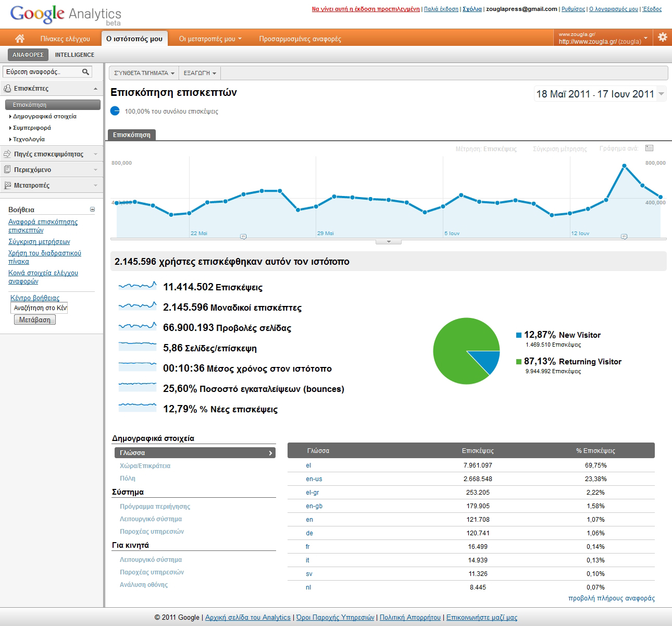Click the Επισκέψεις sparkline thumbnail
Image resolution: width=672 pixels, height=626 pixels.
[x=137, y=286]
